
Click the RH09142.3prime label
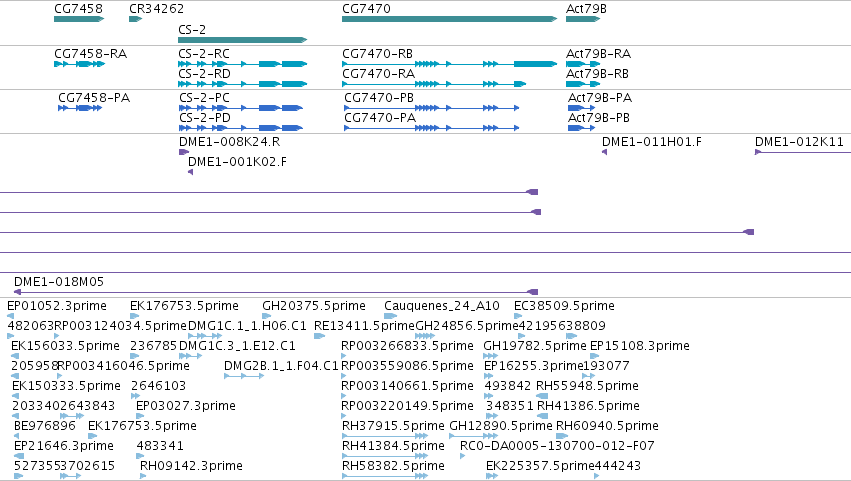pyautogui.click(x=191, y=466)
